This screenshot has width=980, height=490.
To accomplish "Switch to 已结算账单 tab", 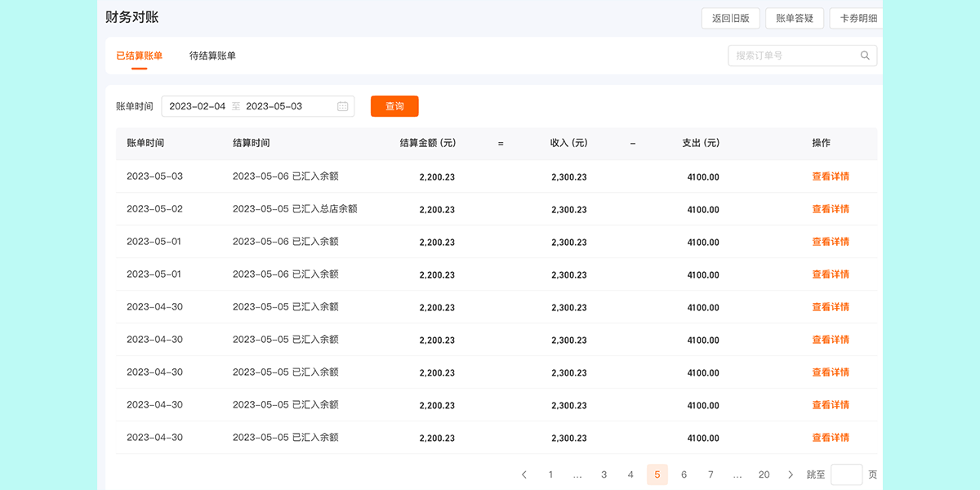I will [139, 56].
